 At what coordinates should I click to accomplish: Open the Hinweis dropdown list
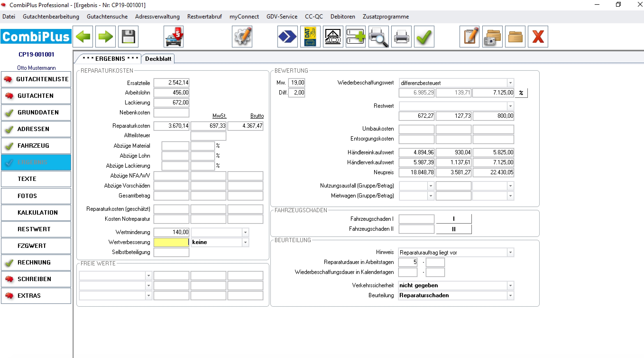pos(510,252)
